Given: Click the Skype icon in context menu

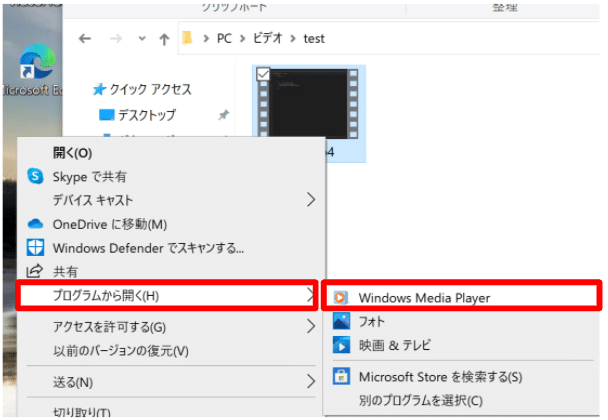Looking at the screenshot, I should 35,176.
